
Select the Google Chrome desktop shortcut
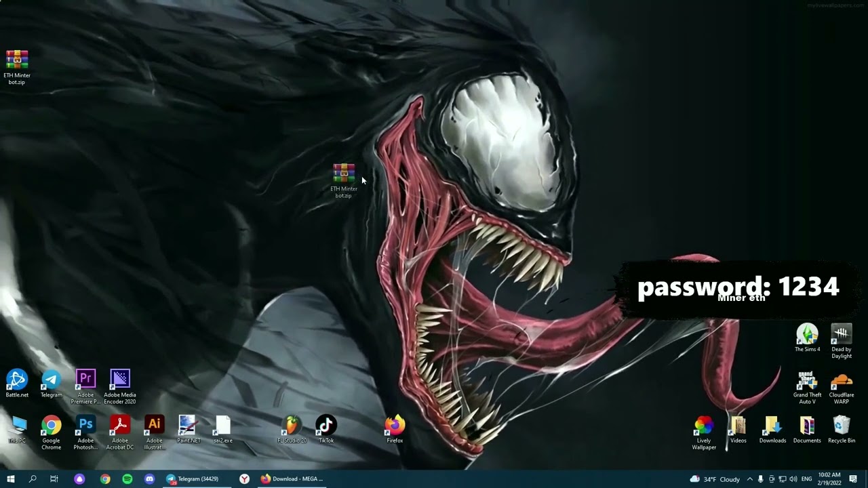coord(51,433)
